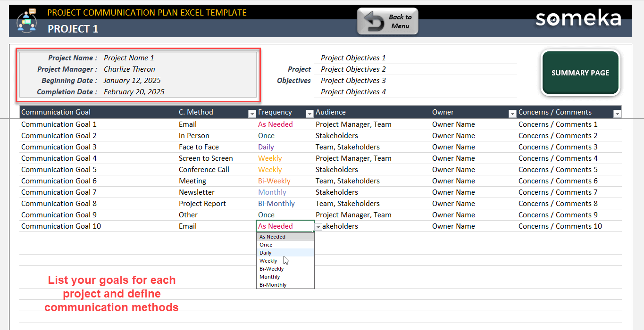The height and width of the screenshot is (330, 644).
Task: Click the project communication logo icon
Action: click(x=26, y=21)
